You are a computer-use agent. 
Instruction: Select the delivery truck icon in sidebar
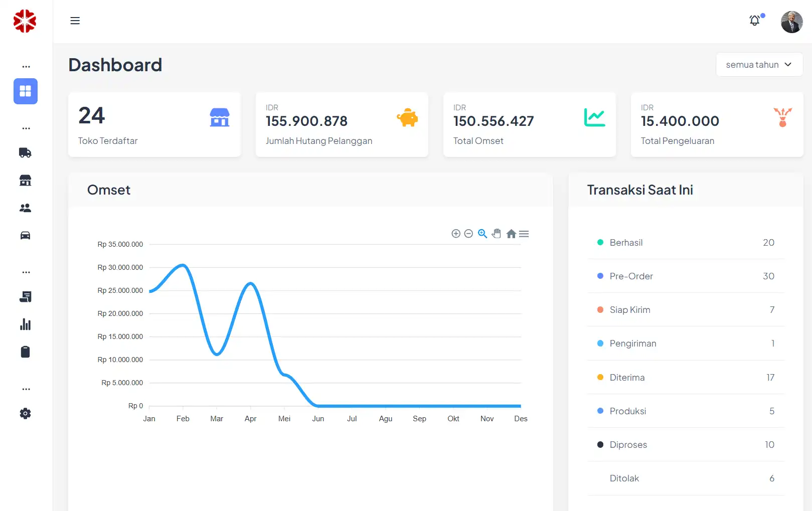(25, 152)
